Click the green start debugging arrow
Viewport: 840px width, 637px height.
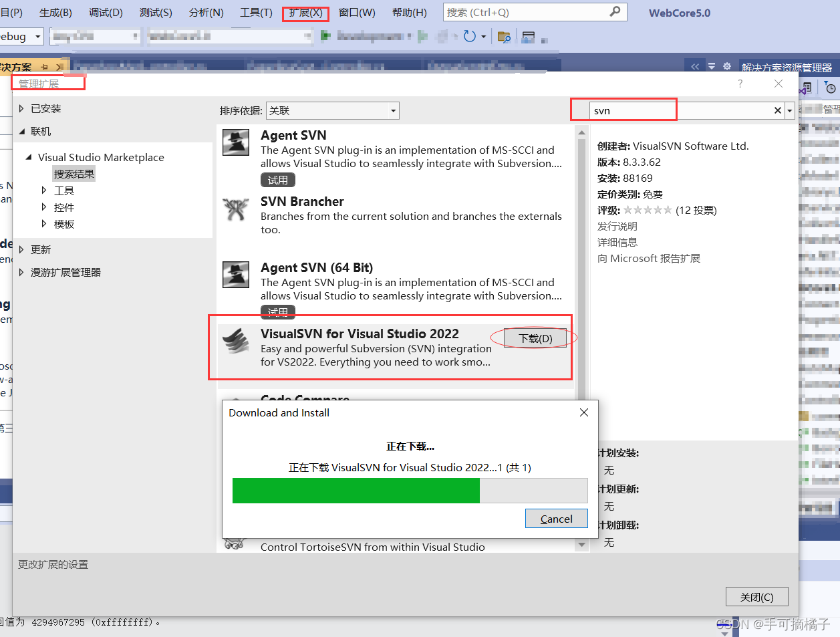325,35
